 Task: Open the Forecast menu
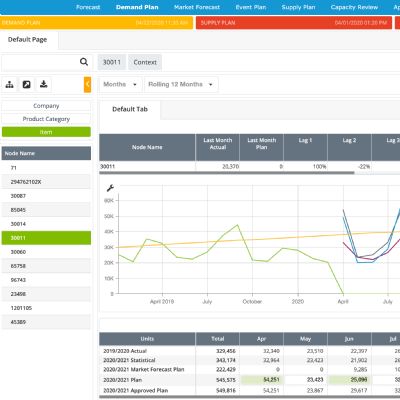pos(88,7)
